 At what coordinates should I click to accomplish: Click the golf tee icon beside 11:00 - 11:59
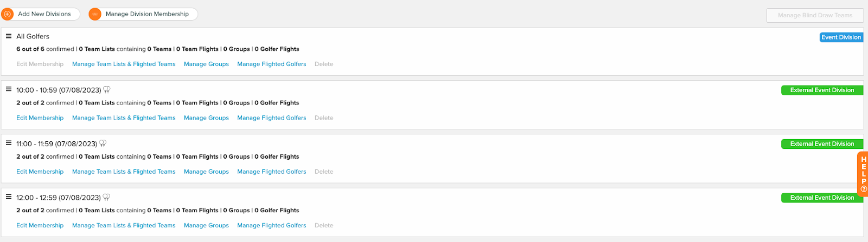click(103, 143)
